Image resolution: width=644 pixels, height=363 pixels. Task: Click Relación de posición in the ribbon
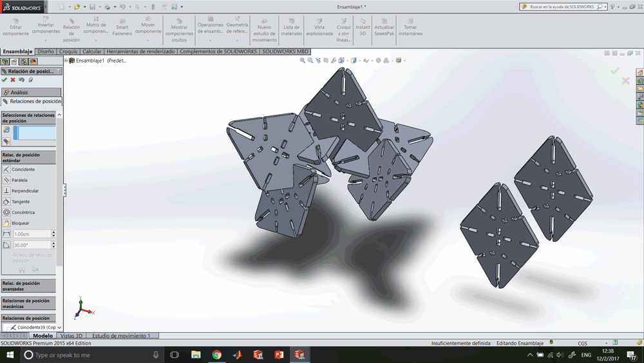[x=71, y=30]
